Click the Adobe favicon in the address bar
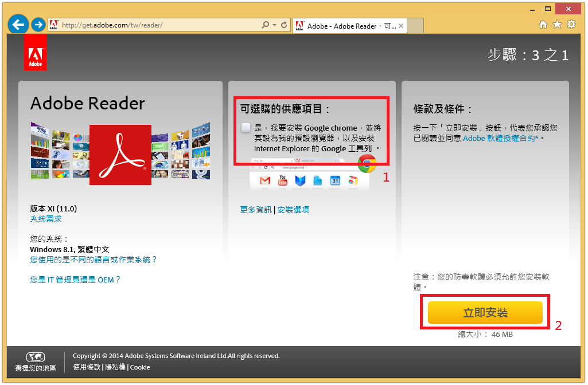The width and height of the screenshot is (588, 385). [x=53, y=25]
